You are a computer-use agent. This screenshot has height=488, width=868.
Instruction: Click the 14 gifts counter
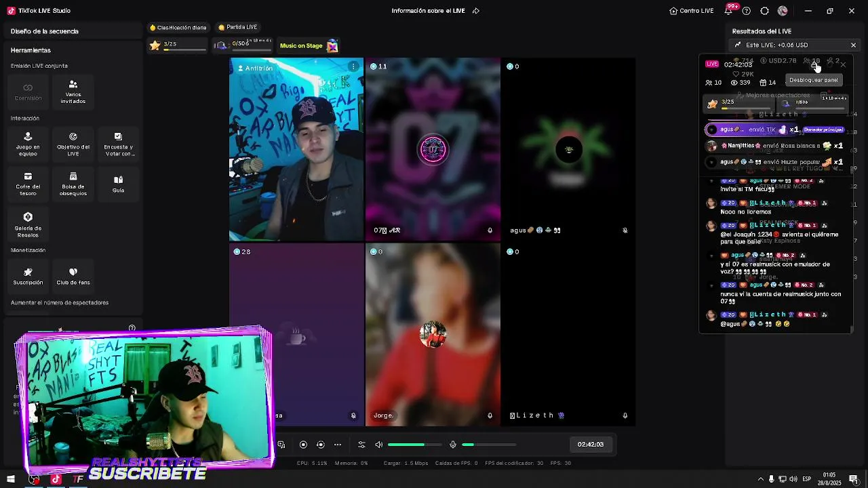click(768, 83)
